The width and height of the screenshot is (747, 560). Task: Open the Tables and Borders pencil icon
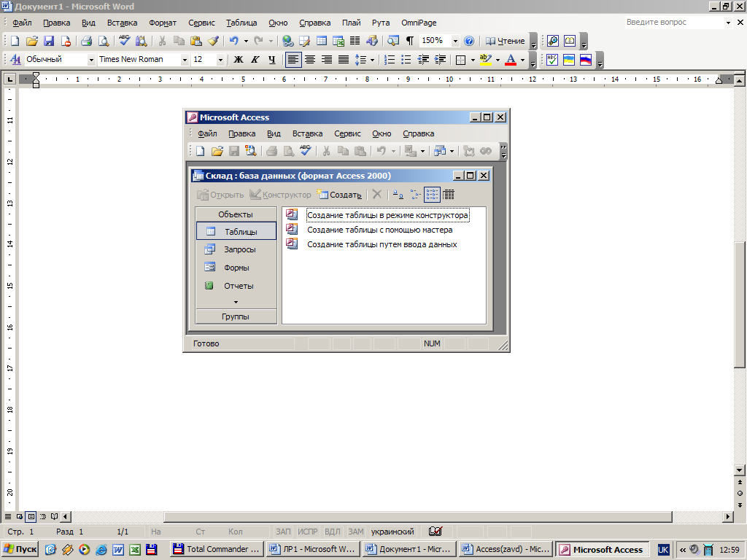tap(304, 41)
